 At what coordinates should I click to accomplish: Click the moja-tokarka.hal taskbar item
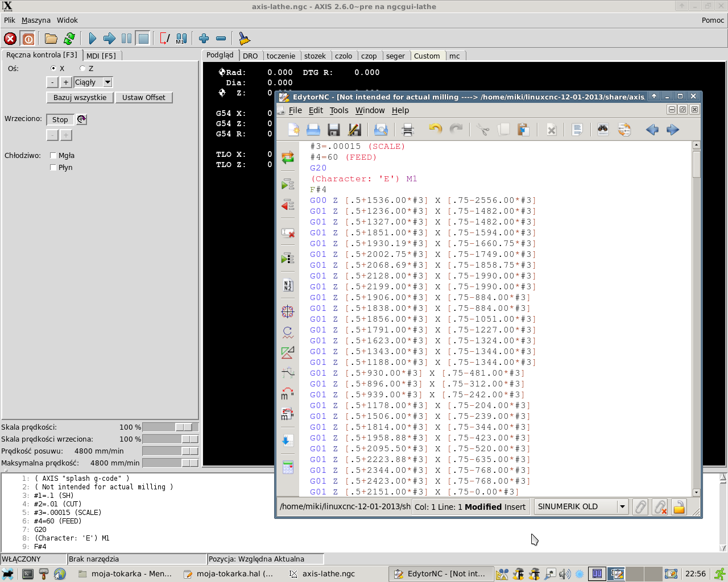(x=229, y=573)
